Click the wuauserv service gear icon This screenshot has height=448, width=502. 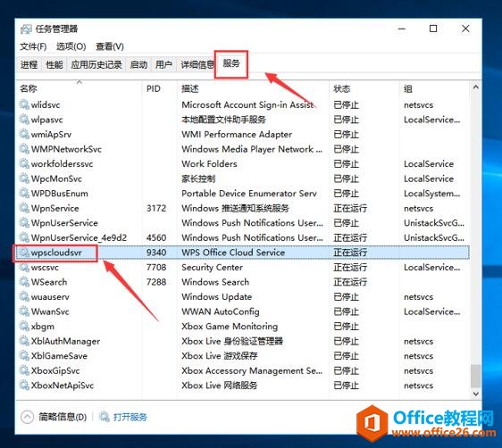tap(24, 296)
